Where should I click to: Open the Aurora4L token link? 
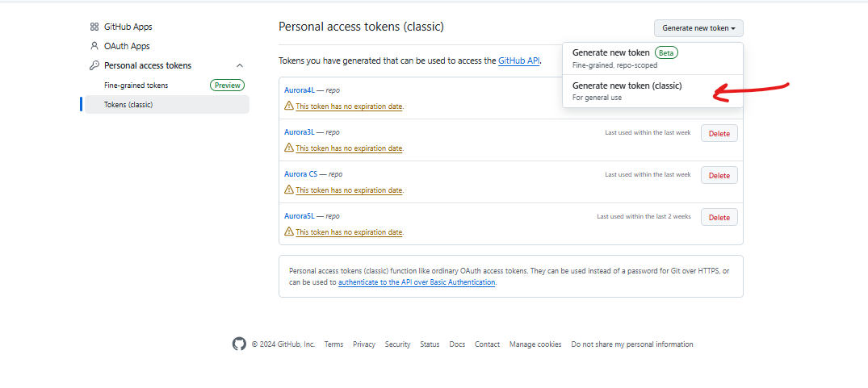point(299,90)
